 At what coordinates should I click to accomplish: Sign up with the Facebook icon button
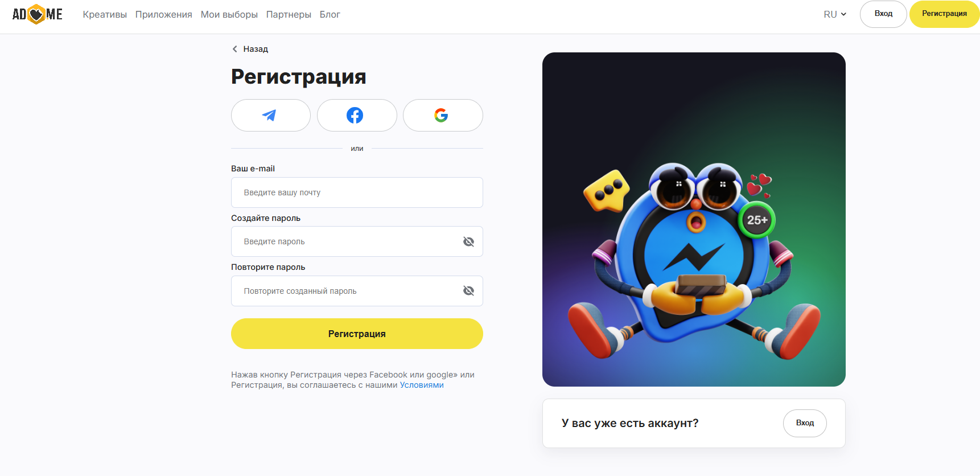click(x=357, y=116)
